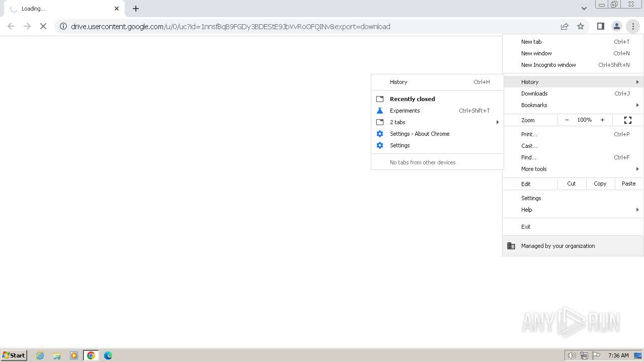Launch Microsoft Edge from taskbar
The image size is (644, 362).
tap(108, 355)
